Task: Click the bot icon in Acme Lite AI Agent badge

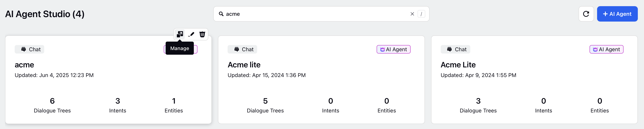Action: tap(595, 49)
